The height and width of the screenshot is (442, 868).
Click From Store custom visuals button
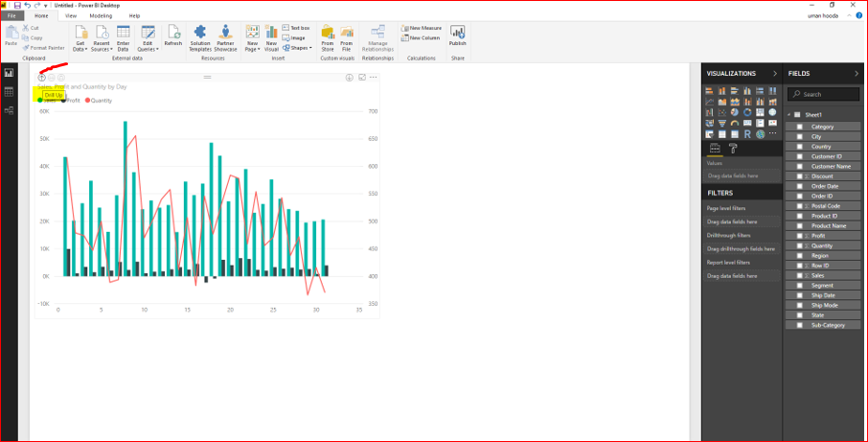pyautogui.click(x=328, y=38)
